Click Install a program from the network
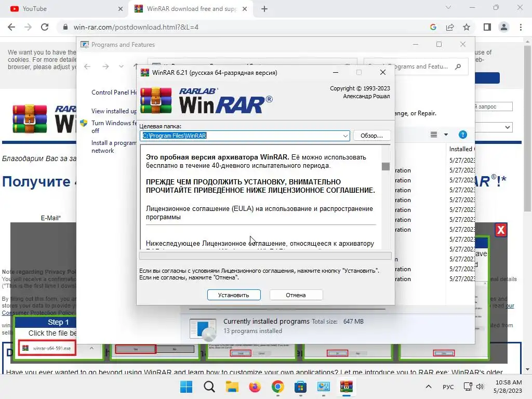The width and height of the screenshot is (532, 399). (114, 147)
